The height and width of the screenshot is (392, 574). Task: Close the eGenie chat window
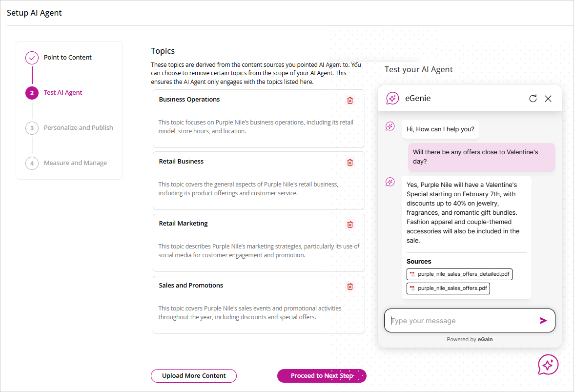point(548,99)
